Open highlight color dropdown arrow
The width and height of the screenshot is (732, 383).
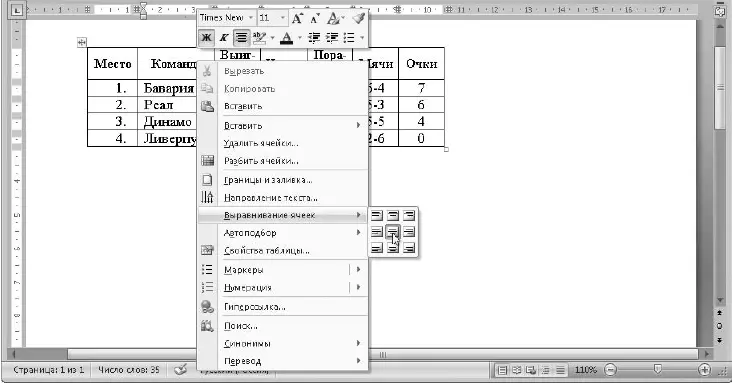point(272,37)
